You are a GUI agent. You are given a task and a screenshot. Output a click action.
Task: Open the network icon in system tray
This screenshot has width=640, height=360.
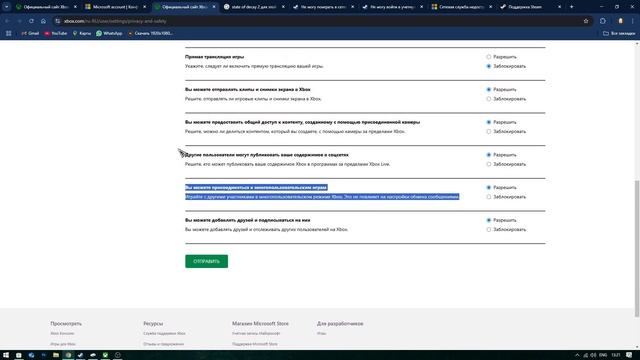click(586, 355)
